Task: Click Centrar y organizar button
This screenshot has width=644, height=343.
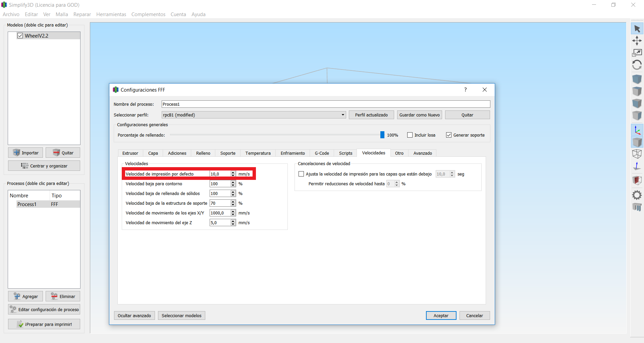Action: coord(44,166)
